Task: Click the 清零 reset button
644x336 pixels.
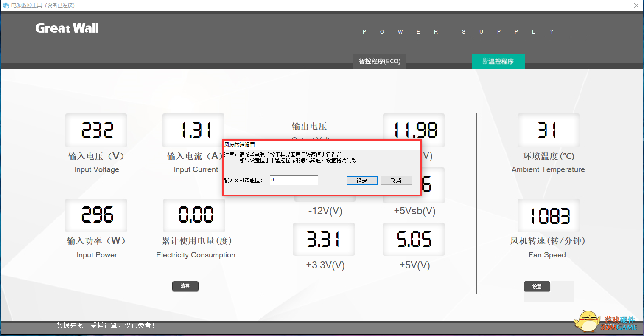Action: [x=185, y=286]
